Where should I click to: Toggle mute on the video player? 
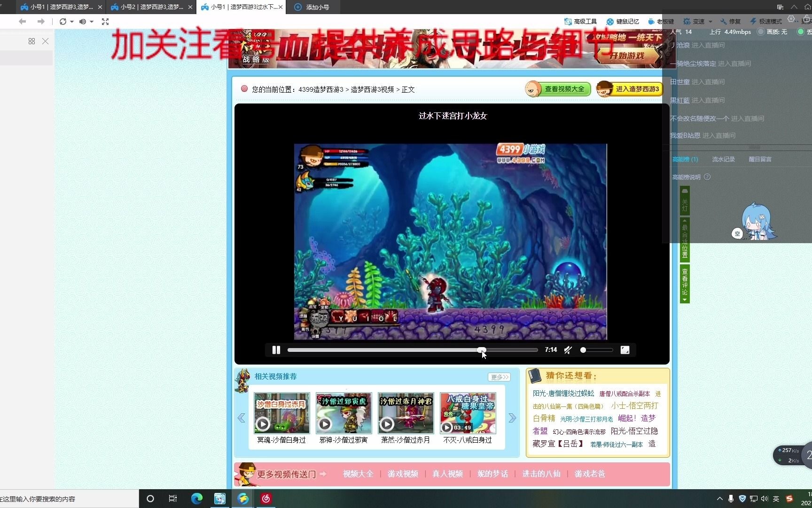tap(568, 350)
